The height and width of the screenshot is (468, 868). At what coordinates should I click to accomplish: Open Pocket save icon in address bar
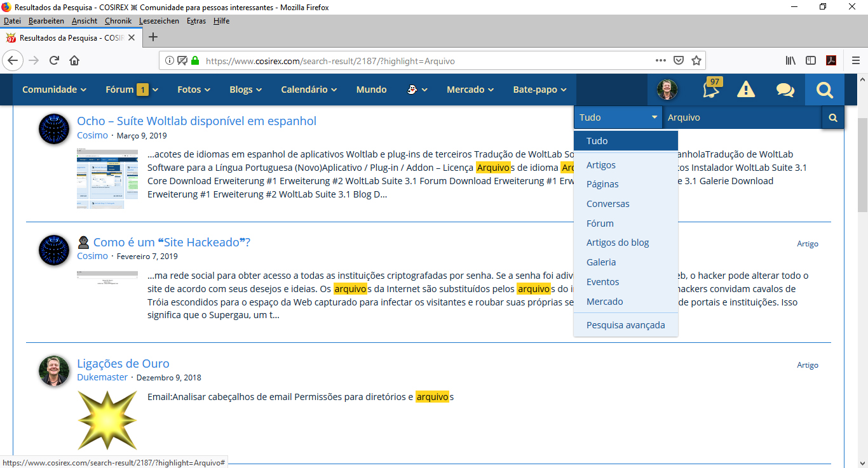[679, 61]
